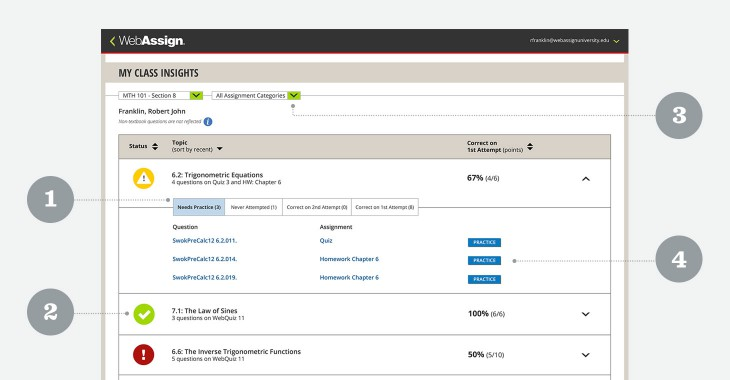The image size is (730, 380).
Task: Click the blue info icon under student name
Action: (208, 122)
